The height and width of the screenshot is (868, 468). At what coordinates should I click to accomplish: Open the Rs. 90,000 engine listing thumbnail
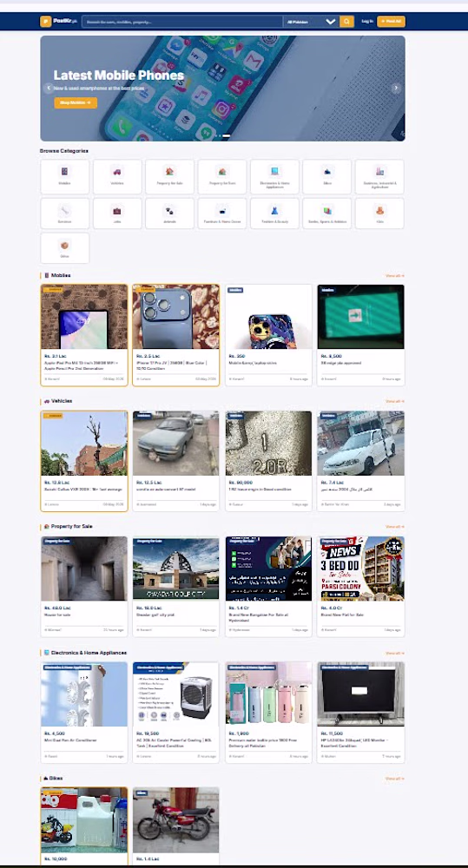(x=268, y=443)
